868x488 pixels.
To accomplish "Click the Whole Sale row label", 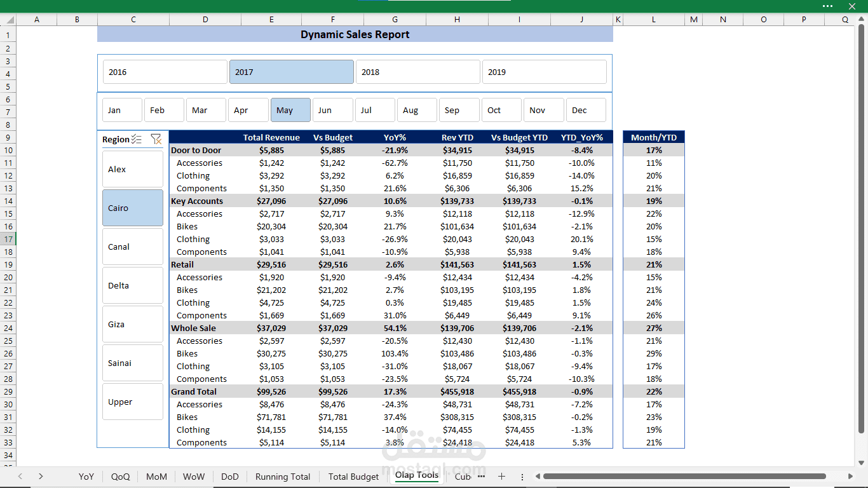I will click(193, 328).
